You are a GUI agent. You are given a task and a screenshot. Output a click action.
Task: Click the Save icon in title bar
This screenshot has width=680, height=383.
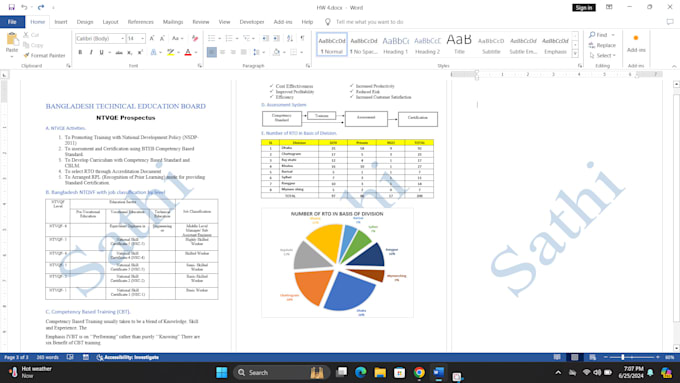[x=12, y=7]
